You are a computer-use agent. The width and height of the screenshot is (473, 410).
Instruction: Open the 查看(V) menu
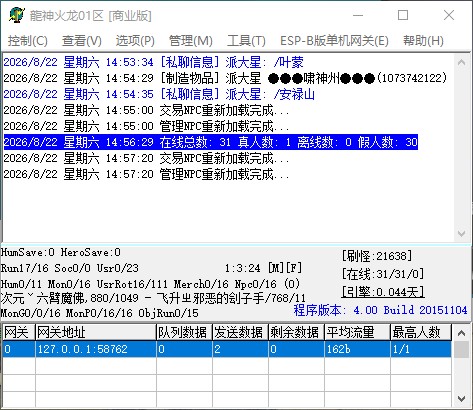(x=82, y=41)
